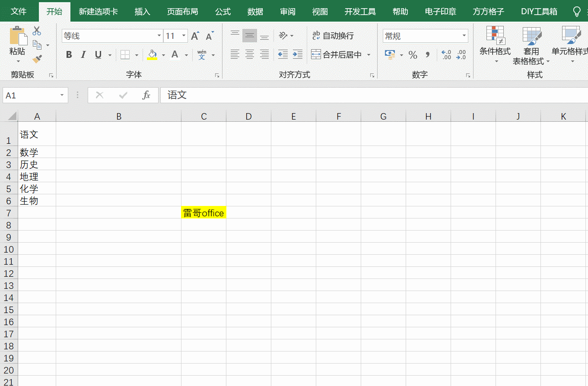The image size is (588, 386).
Task: Open the 常规 number format dropdown
Action: 464,36
